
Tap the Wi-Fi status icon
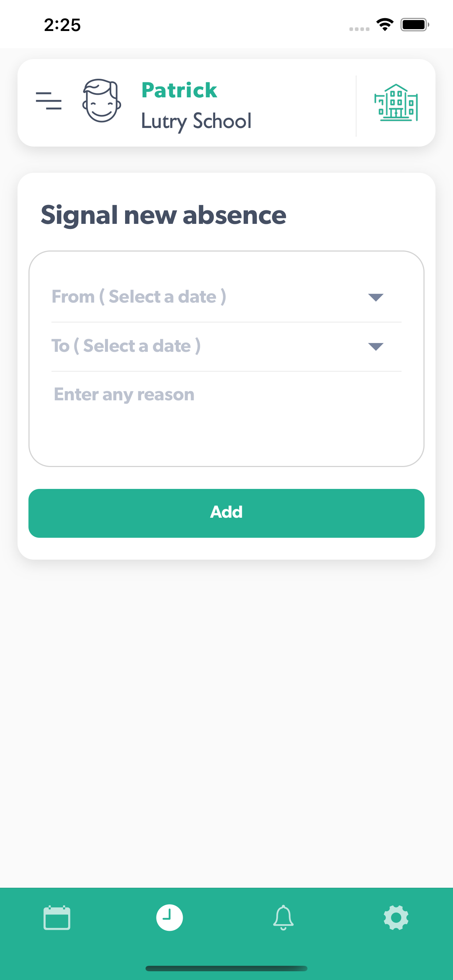[385, 25]
